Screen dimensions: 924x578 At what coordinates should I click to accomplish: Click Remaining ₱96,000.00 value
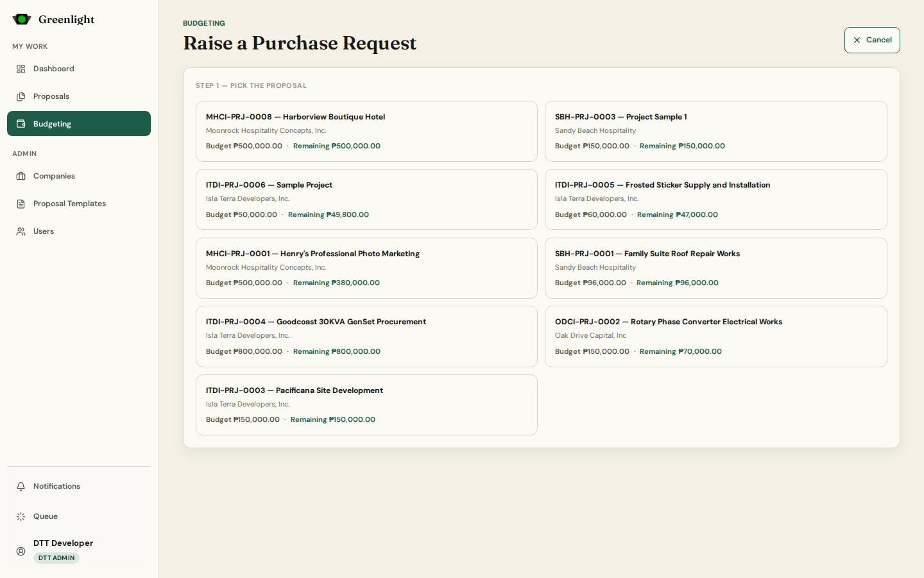click(x=678, y=283)
